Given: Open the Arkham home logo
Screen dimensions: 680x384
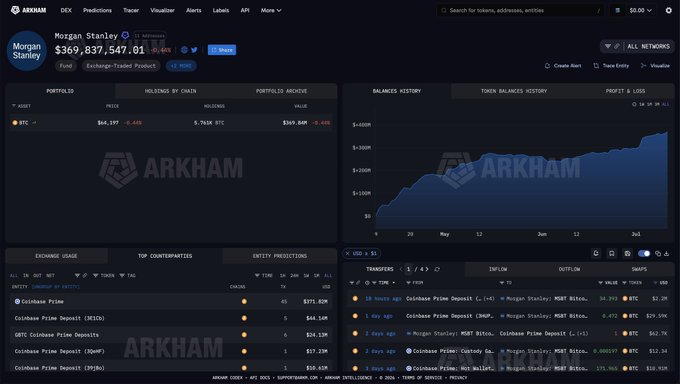Looking at the screenshot, I should coord(29,10).
